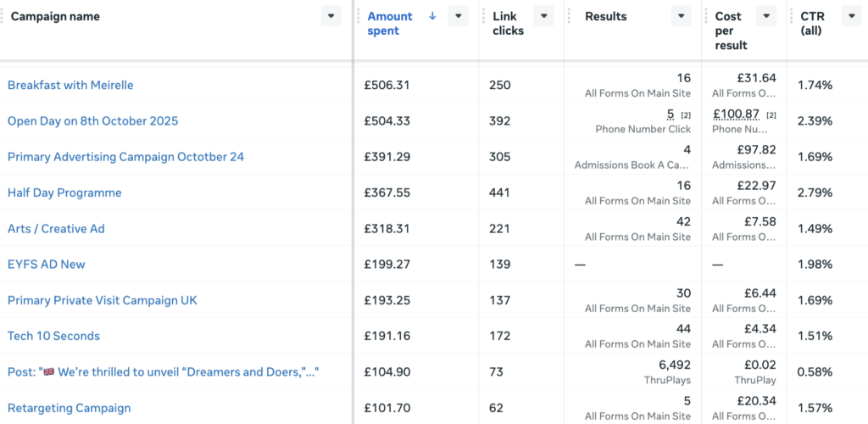Open the Cost per result column dropdown

766,16
